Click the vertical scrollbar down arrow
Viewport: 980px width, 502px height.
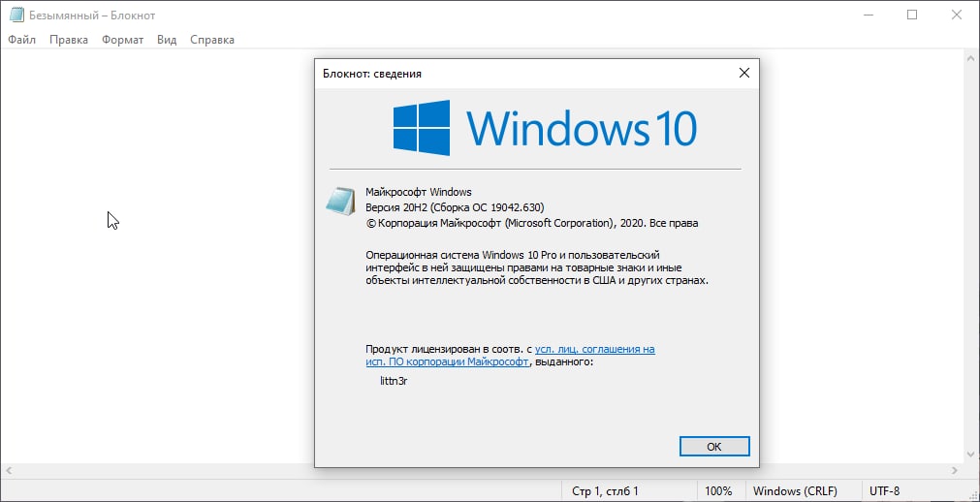coord(972,455)
